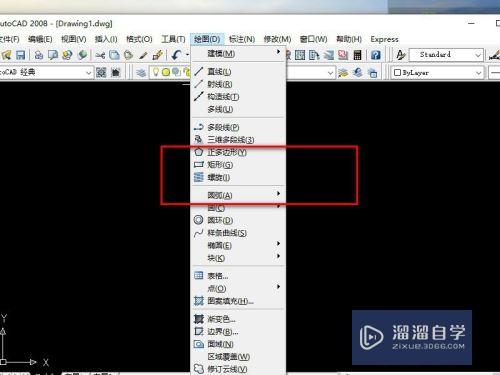Screen dimensions: 500x375
Task: Choose 射线(R) from the draw menu
Action: [x=238, y=84]
